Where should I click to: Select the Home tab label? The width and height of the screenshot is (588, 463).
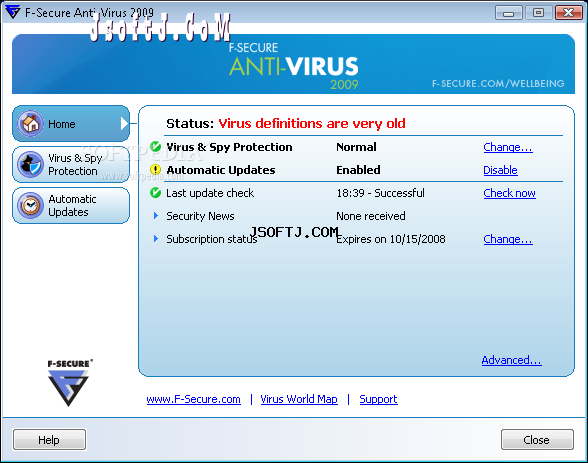click(x=62, y=124)
